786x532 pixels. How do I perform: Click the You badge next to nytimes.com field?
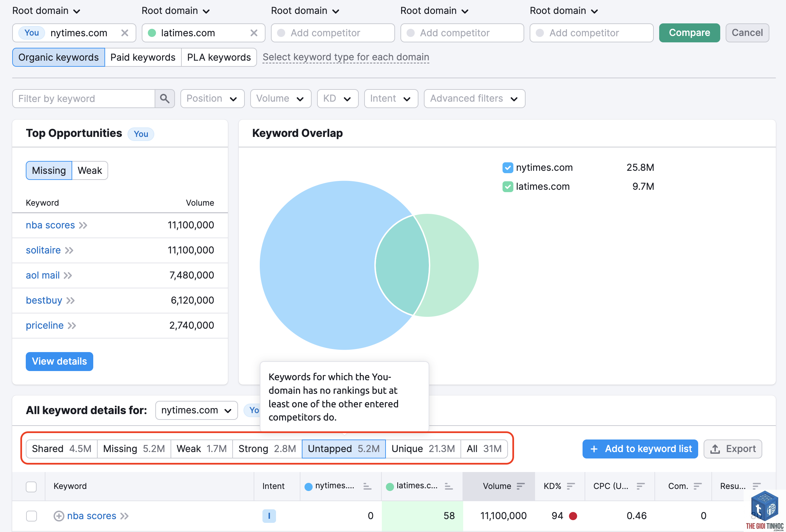pyautogui.click(x=32, y=33)
